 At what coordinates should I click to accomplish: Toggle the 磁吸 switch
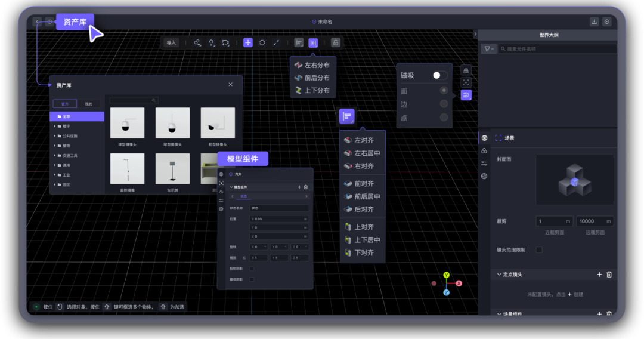point(439,75)
